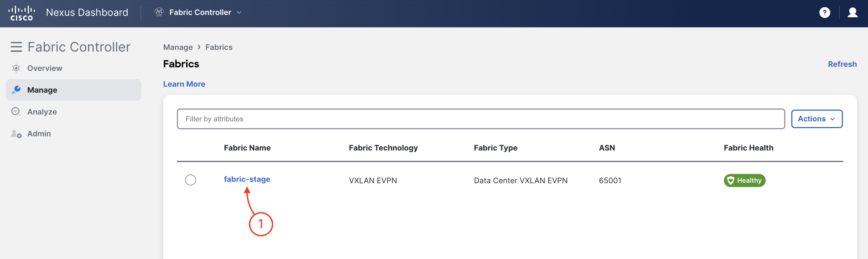Expand the Fabric Controller service dropdown

click(239, 13)
